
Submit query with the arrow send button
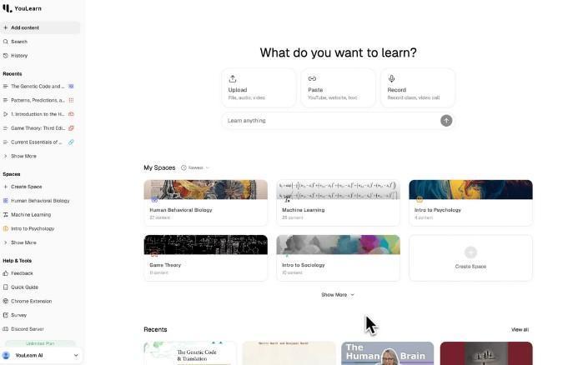pos(446,121)
